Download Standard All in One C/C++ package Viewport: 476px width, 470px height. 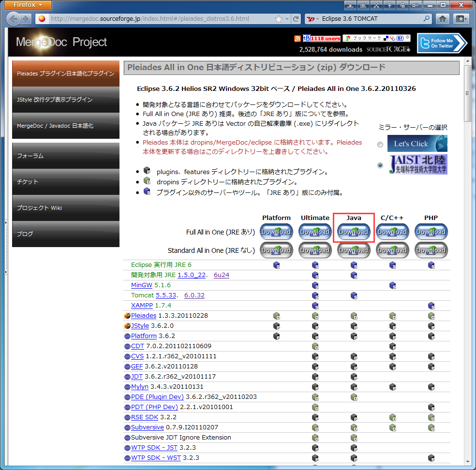tap(392, 250)
